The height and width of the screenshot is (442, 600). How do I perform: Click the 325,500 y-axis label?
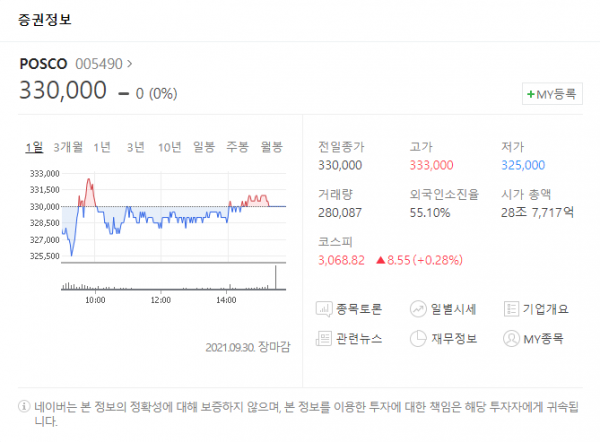pyautogui.click(x=45, y=256)
